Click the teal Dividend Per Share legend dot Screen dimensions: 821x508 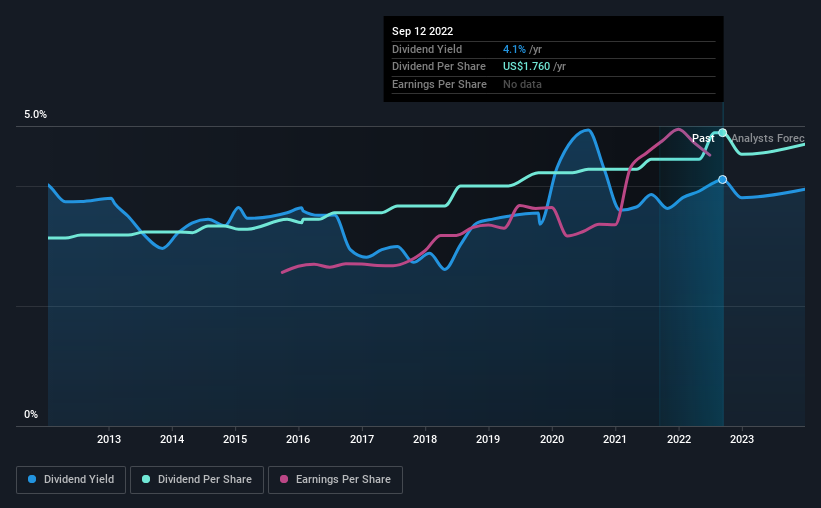146,480
